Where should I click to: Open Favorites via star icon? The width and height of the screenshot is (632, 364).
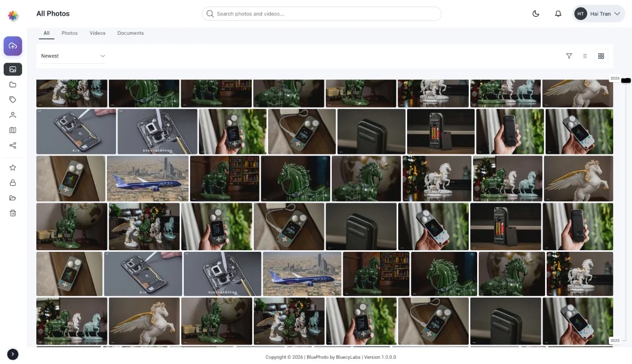pos(13,168)
